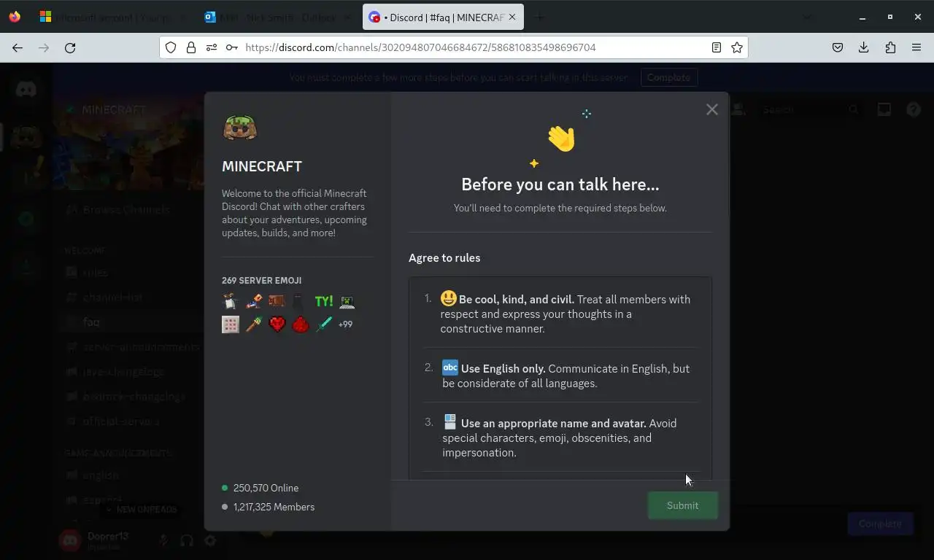The width and height of the screenshot is (934, 560).
Task: Click the dimmed Discord search field
Action: click(x=810, y=109)
